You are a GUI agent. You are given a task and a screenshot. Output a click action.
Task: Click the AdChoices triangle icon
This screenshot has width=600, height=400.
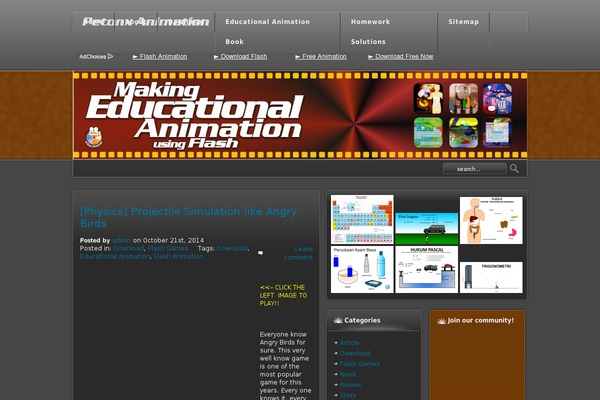(110, 56)
